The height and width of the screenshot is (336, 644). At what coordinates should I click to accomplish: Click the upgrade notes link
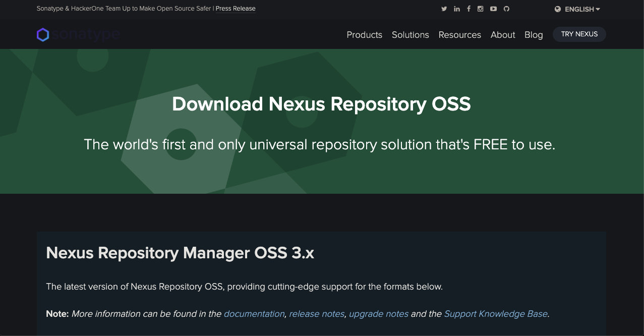[x=379, y=314]
